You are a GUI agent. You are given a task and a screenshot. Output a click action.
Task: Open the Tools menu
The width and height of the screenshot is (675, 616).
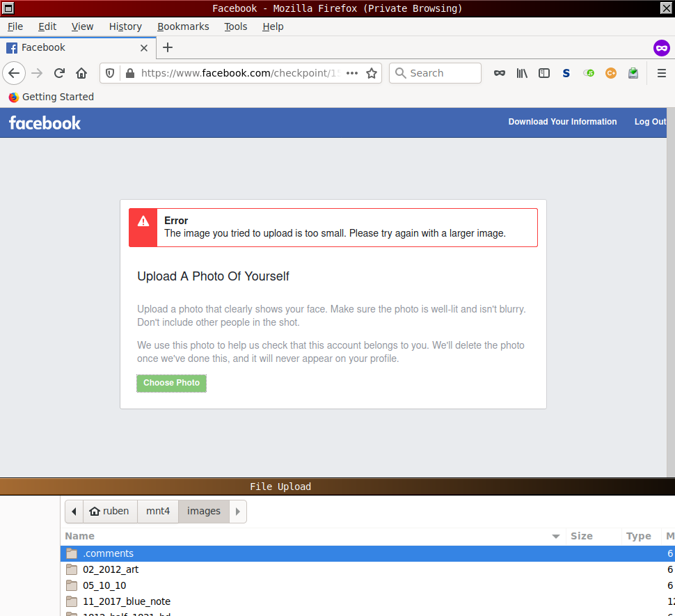pos(235,26)
